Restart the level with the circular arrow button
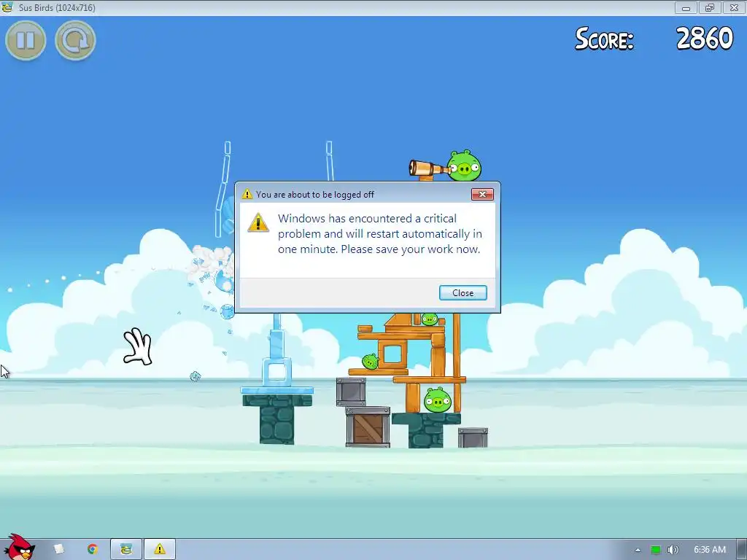Screen dimensions: 747x560 click(x=75, y=41)
